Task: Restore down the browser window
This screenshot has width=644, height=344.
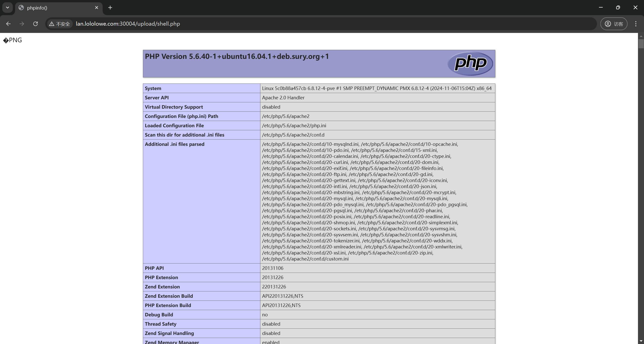Action: tap(618, 8)
